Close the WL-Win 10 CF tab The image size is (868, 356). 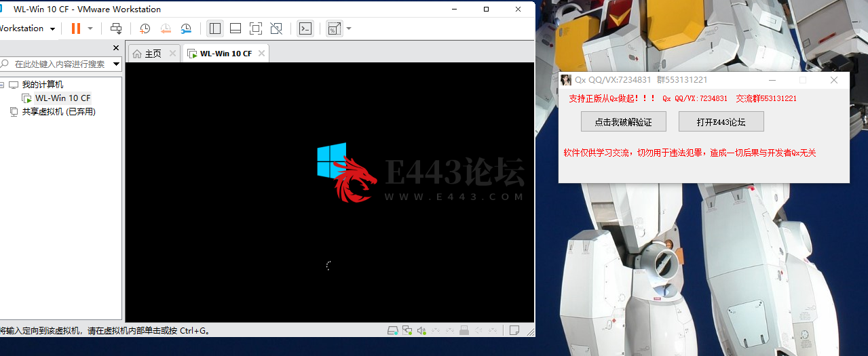coord(262,54)
